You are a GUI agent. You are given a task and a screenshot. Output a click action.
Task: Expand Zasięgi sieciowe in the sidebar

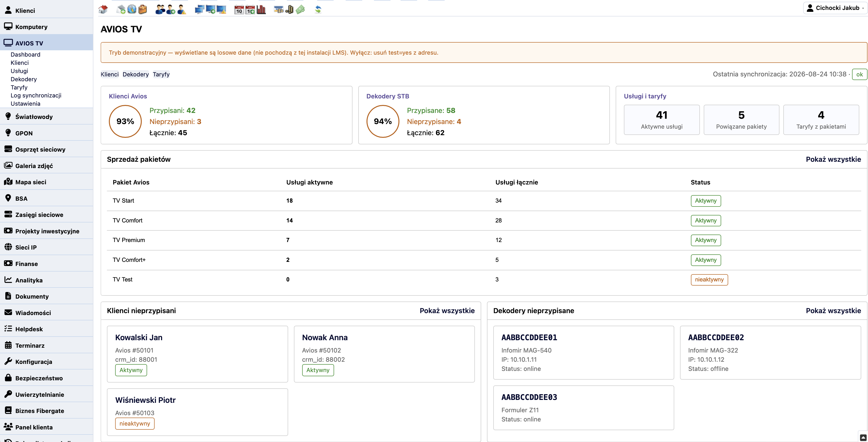pyautogui.click(x=46, y=215)
